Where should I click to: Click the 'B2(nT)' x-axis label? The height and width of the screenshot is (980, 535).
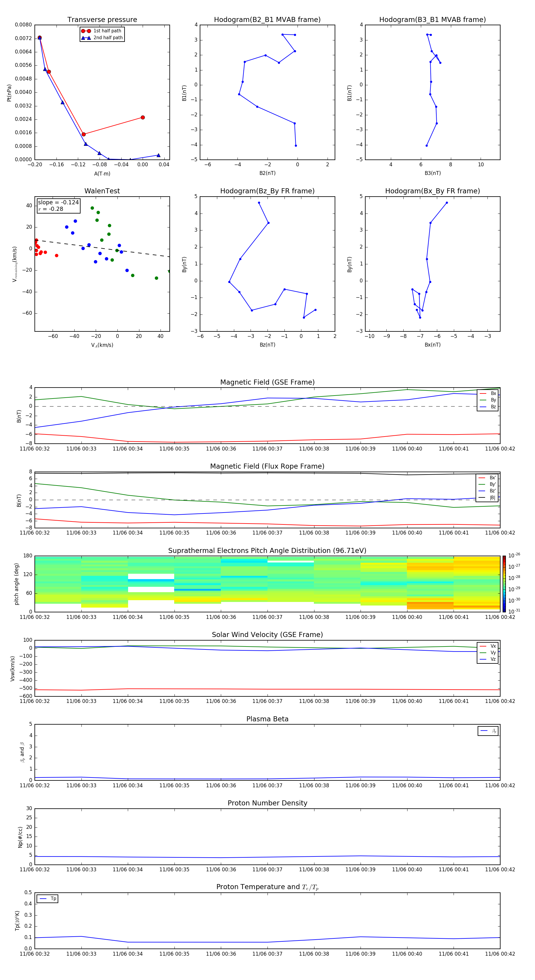267,173
